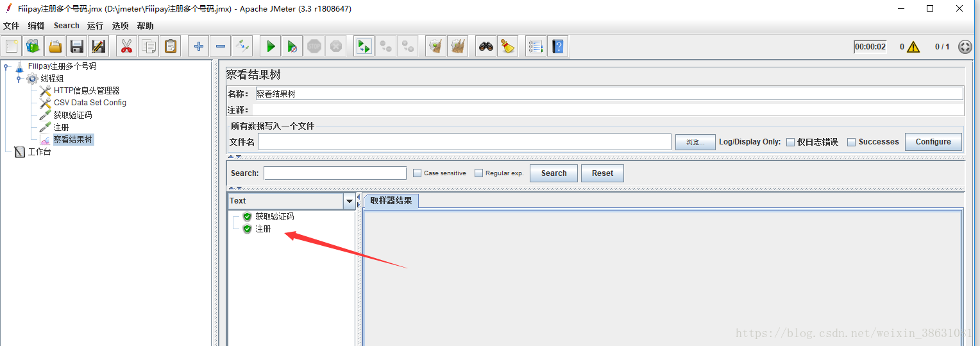This screenshot has width=980, height=346.
Task: Click the Save As pencil icon
Action: 98,46
